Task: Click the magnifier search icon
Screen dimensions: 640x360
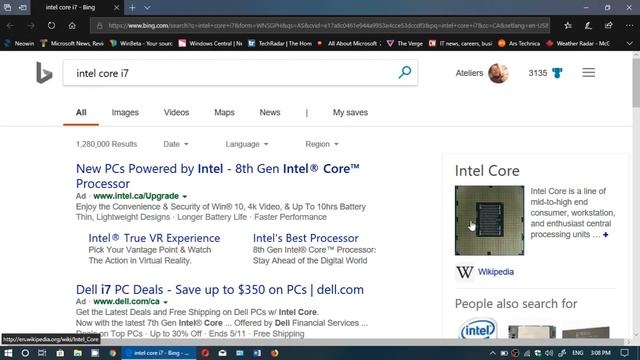Action: click(404, 73)
